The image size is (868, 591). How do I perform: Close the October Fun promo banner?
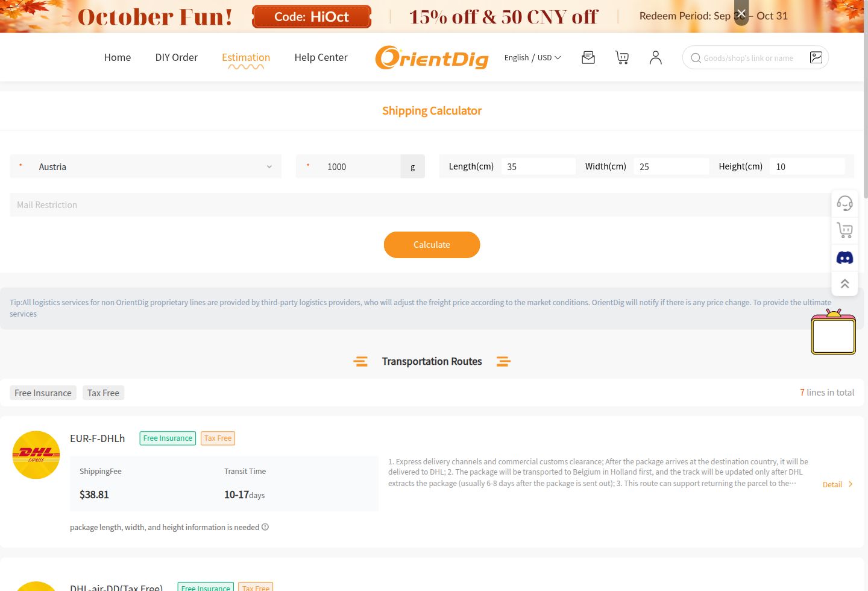click(741, 13)
